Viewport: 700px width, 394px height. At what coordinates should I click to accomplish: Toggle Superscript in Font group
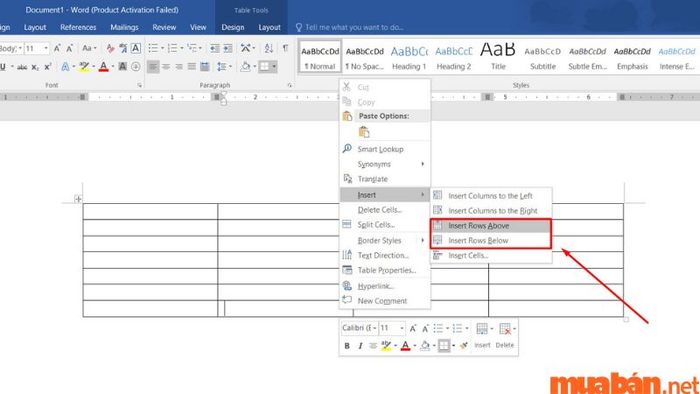(x=48, y=67)
